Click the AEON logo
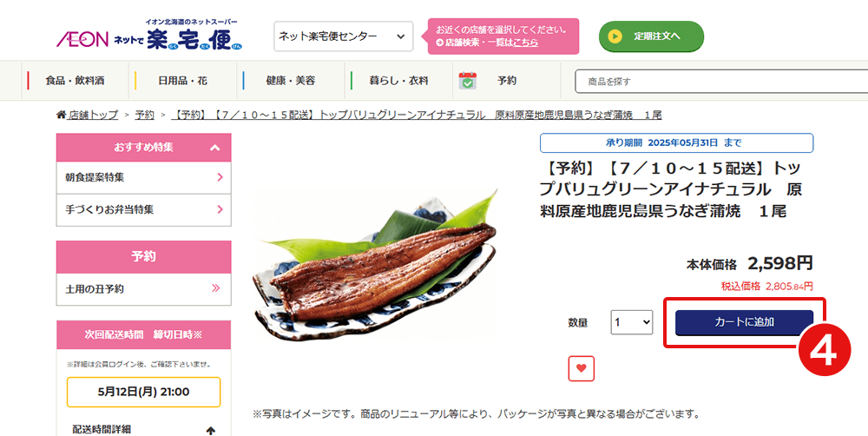The height and width of the screenshot is (436, 868). point(82,39)
